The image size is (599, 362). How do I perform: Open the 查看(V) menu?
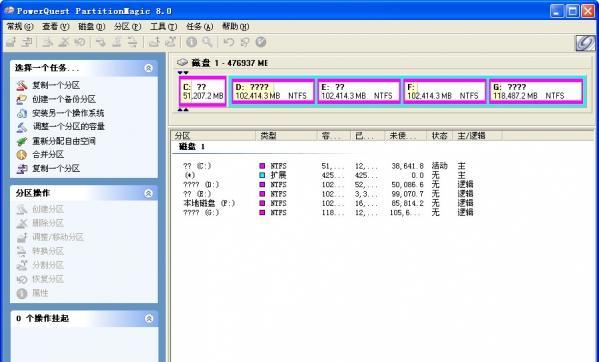click(x=56, y=26)
